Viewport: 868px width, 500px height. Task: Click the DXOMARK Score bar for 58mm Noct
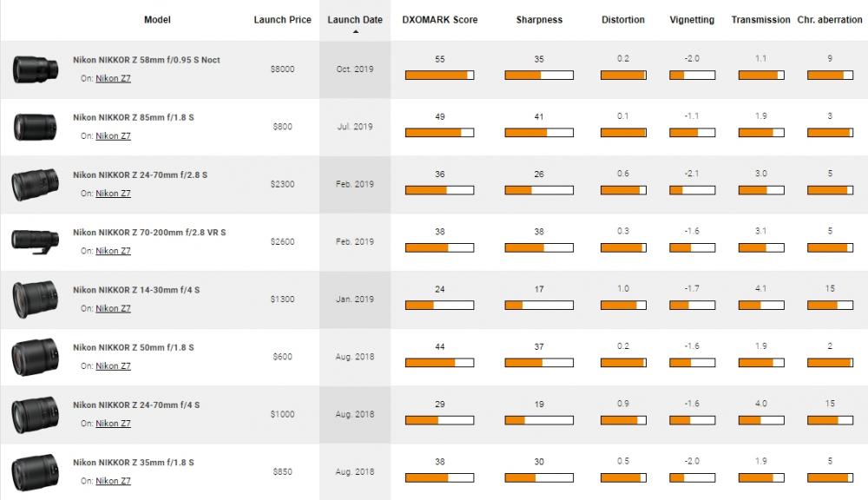point(439,76)
